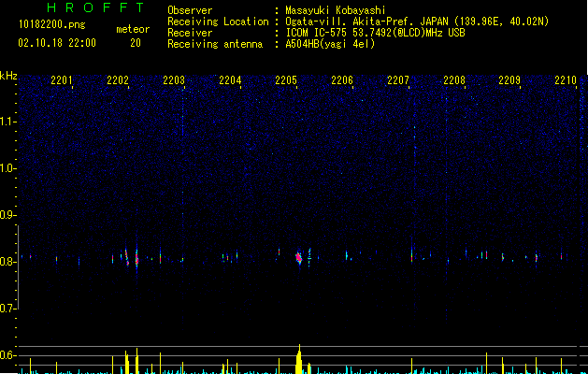
Task: Click the 2206 time marker
Action: (x=342, y=80)
